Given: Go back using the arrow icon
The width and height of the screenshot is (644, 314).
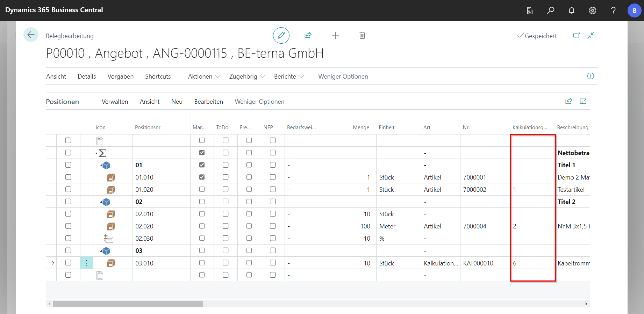Looking at the screenshot, I should click(31, 35).
